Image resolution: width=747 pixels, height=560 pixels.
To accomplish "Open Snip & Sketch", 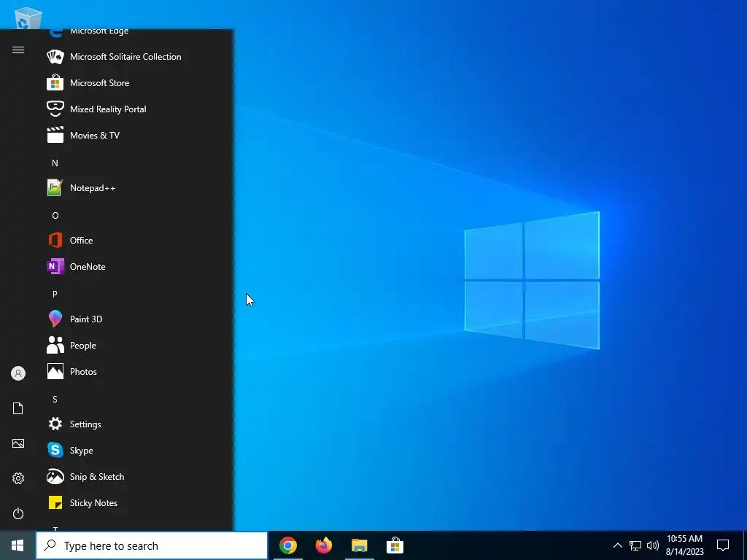I will tap(137, 477).
